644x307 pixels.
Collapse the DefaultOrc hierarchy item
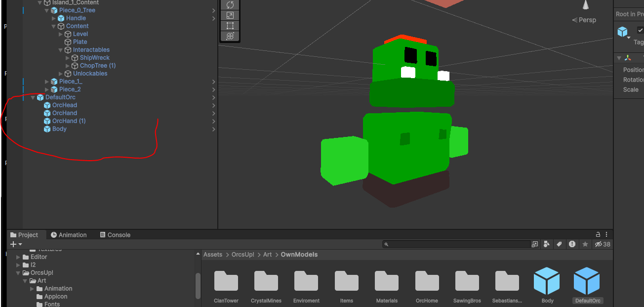[x=33, y=97]
